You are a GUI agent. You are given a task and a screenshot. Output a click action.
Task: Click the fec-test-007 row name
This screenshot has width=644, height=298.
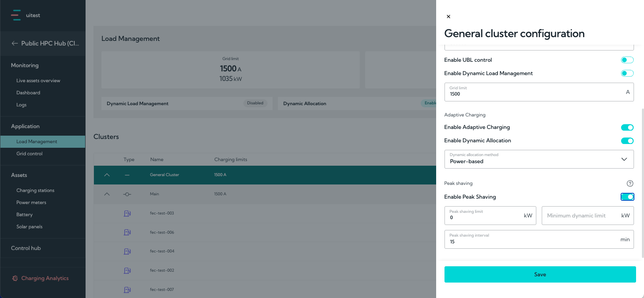(162, 290)
